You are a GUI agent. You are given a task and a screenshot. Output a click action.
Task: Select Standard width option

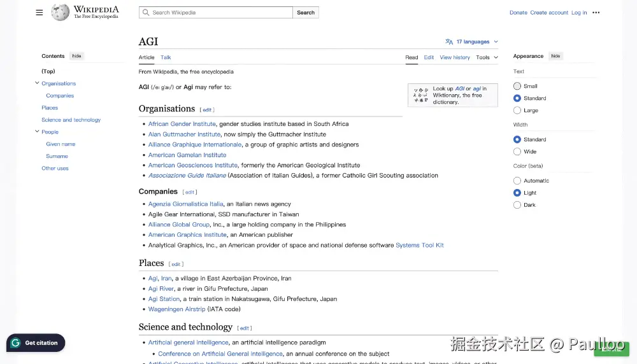tap(517, 139)
